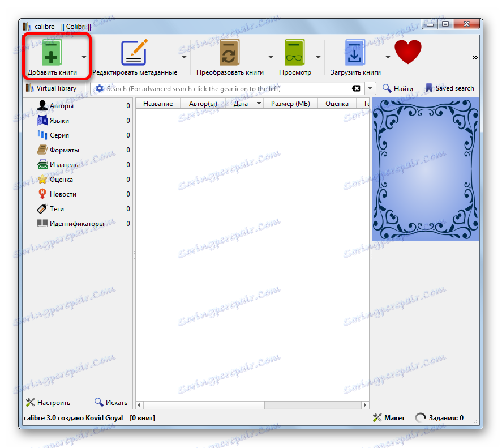502x448 pixels.
Task: Click the '[0 книг]' status bar text
Action: click(142, 417)
